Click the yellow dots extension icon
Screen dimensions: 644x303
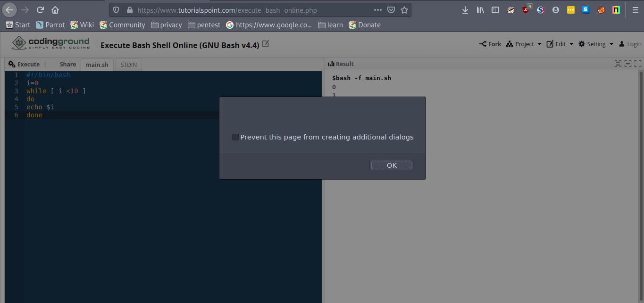pos(571,10)
